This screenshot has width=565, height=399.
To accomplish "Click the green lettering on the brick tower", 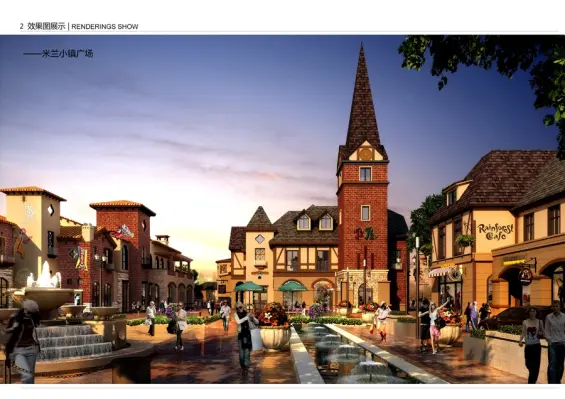I will click(x=365, y=234).
